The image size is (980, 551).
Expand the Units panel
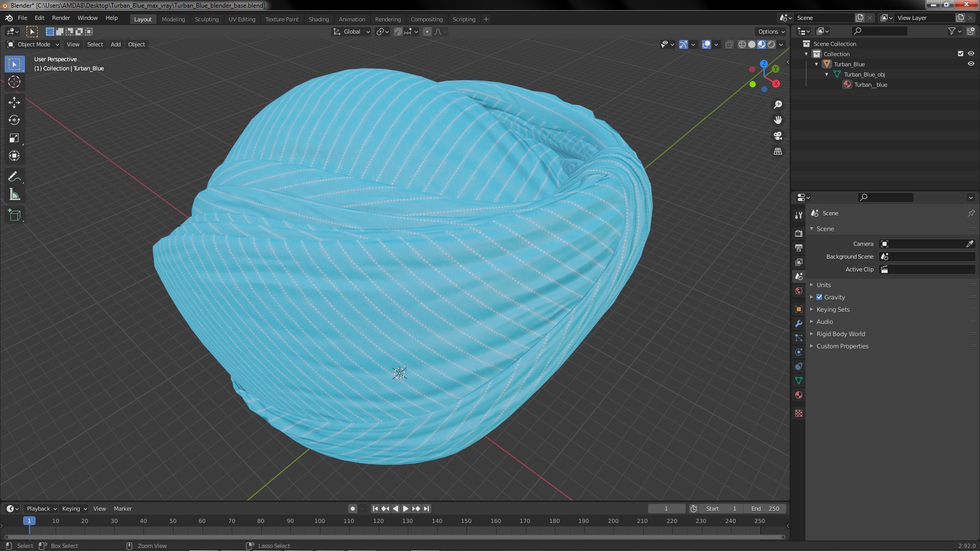[823, 285]
